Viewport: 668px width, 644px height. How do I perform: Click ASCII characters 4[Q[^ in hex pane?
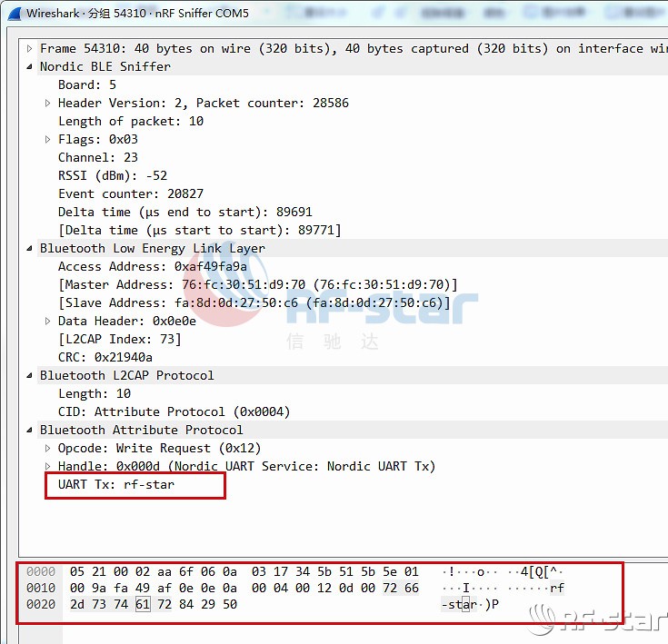539,571
